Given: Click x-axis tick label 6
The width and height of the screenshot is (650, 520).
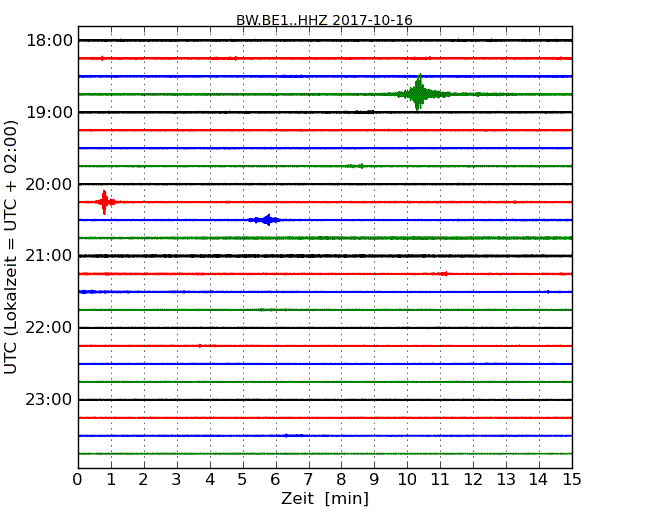Looking at the screenshot, I should 275,480.
